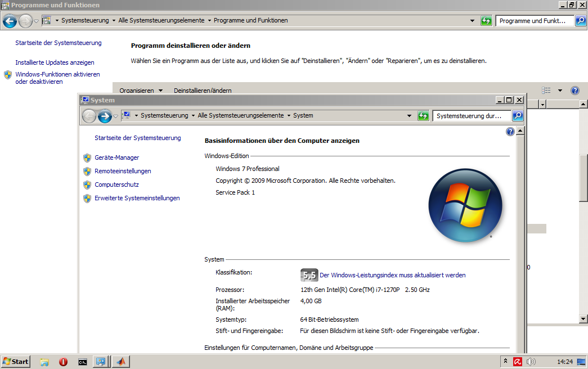The width and height of the screenshot is (588, 369).
Task: Click the taskbar clock showing 14:24
Action: [565, 362]
